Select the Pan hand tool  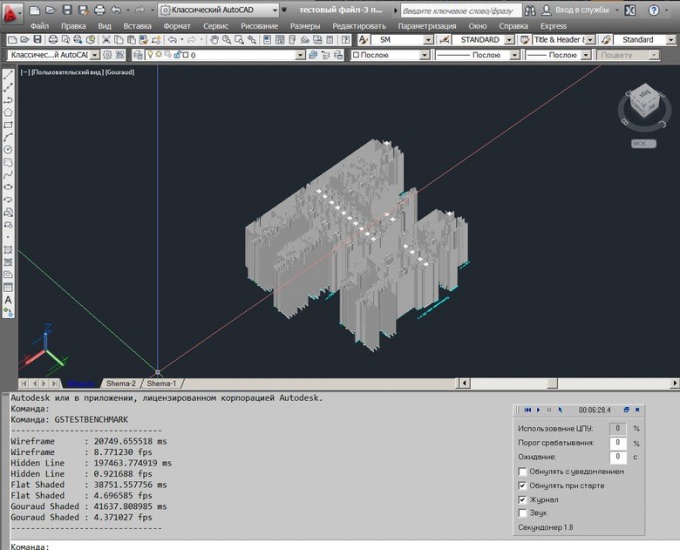214,40
